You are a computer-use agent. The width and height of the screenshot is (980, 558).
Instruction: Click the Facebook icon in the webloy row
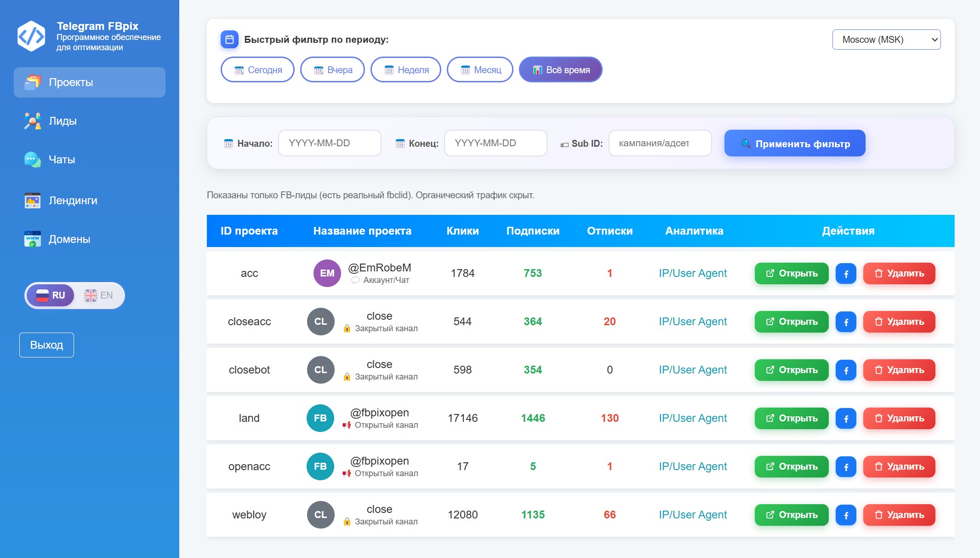click(846, 515)
